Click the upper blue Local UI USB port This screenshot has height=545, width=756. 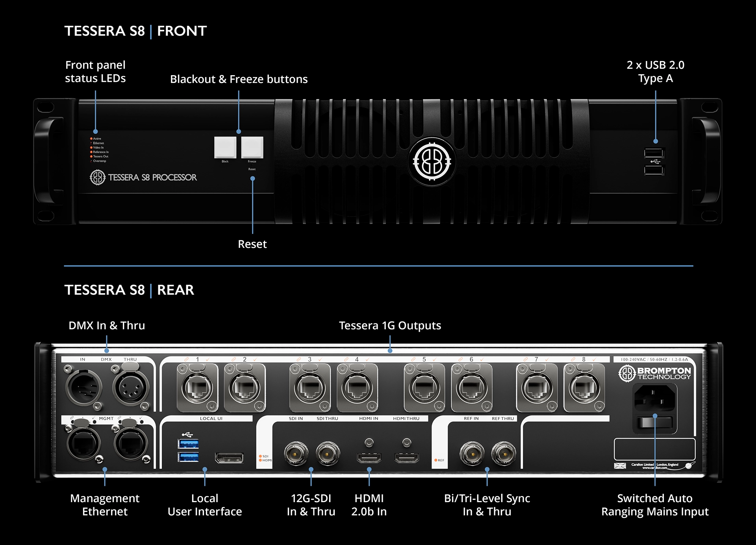click(x=188, y=444)
